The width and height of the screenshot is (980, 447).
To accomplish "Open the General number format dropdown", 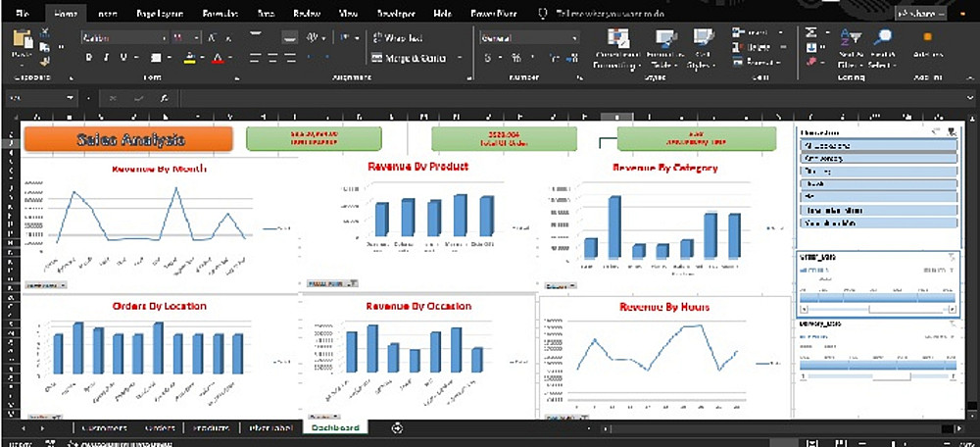I will click(574, 38).
